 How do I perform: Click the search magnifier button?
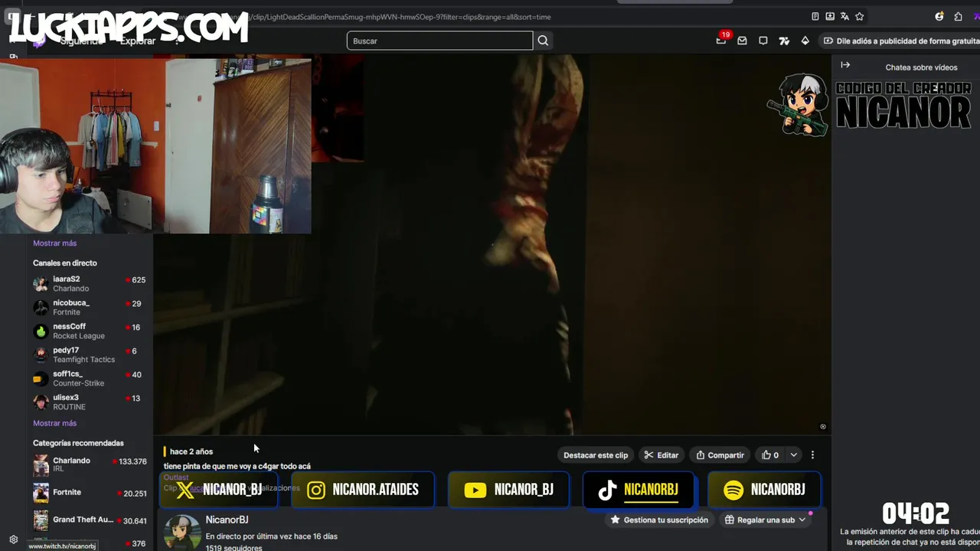[543, 41]
